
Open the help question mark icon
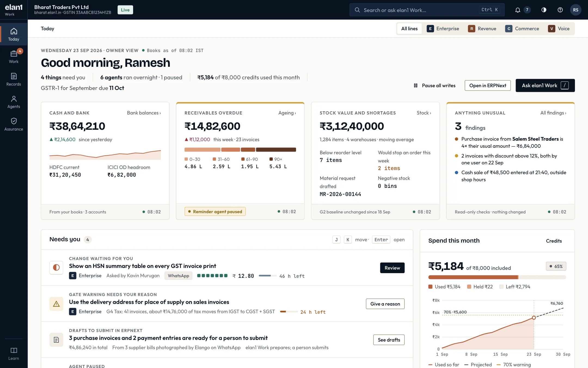[x=560, y=10]
